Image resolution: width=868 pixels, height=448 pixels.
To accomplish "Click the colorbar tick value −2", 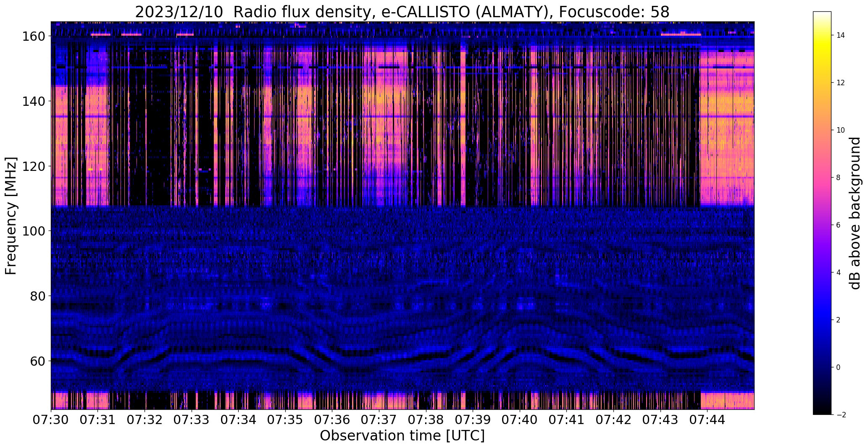I will pyautogui.click(x=841, y=415).
